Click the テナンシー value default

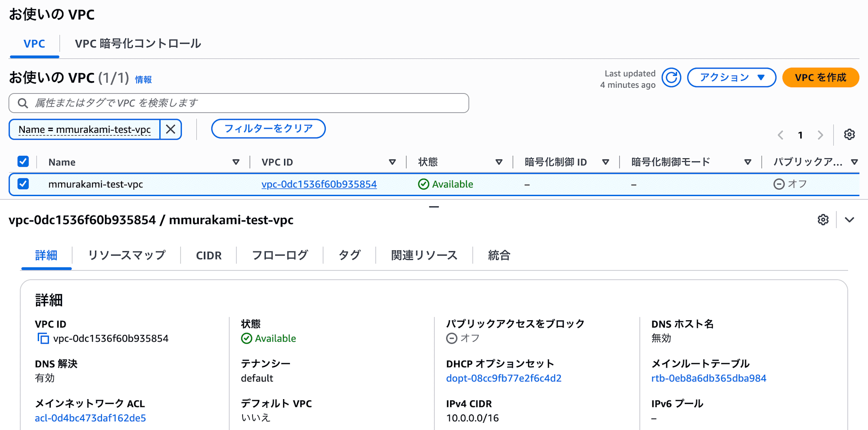257,378
